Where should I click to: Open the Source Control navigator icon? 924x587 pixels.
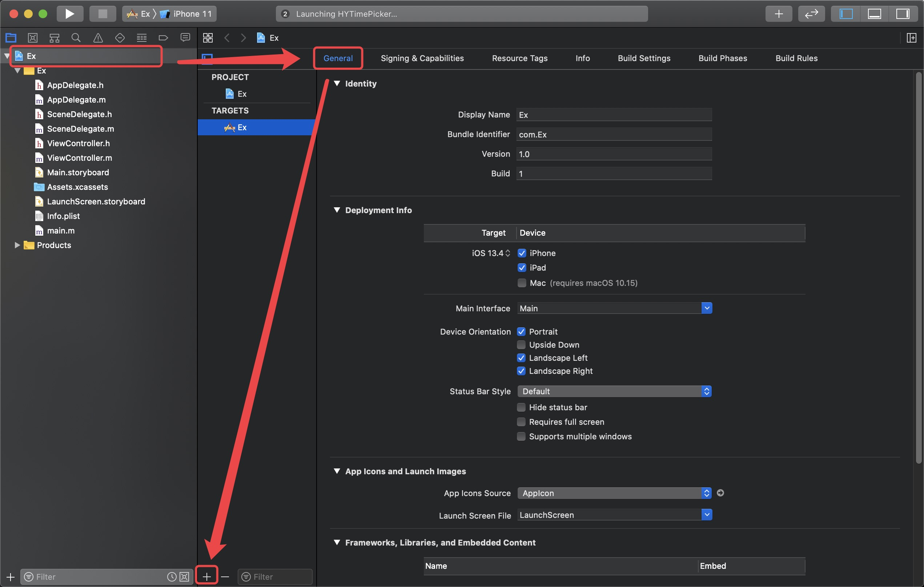click(33, 37)
